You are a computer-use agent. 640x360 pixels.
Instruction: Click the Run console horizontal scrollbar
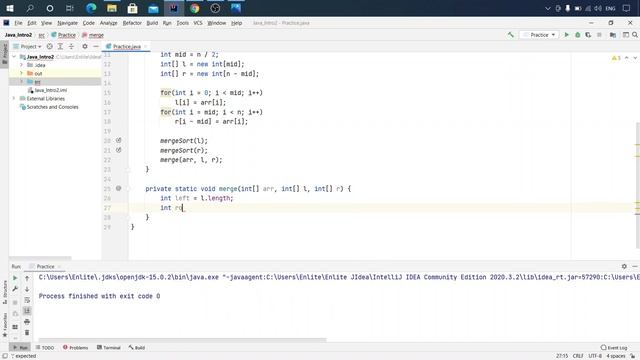pos(182,339)
